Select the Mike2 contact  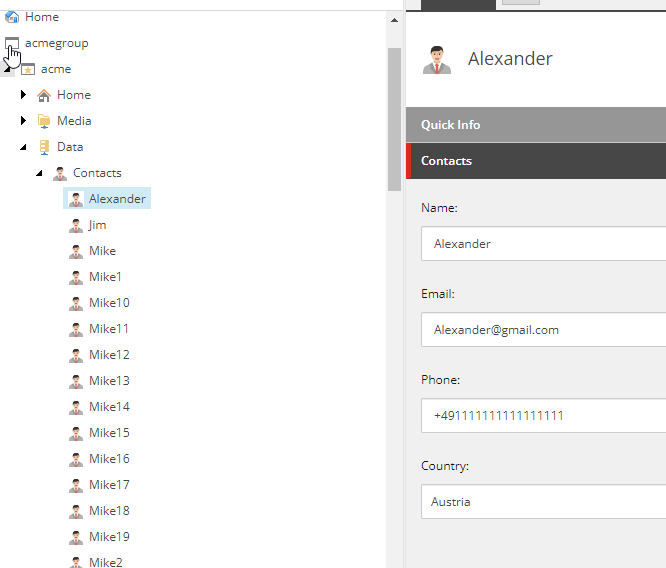(106, 562)
